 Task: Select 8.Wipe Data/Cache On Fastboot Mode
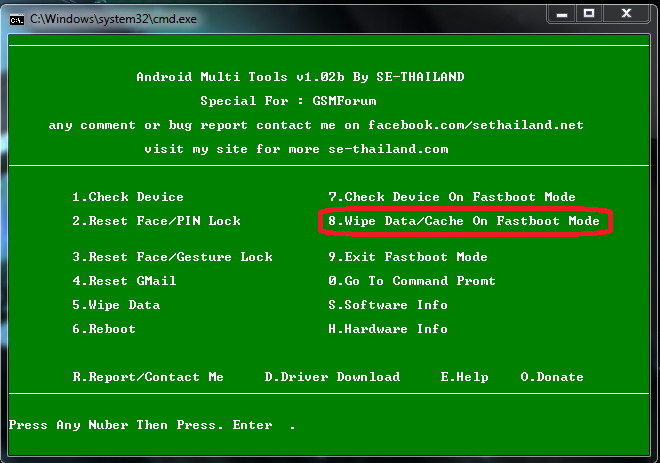(463, 221)
